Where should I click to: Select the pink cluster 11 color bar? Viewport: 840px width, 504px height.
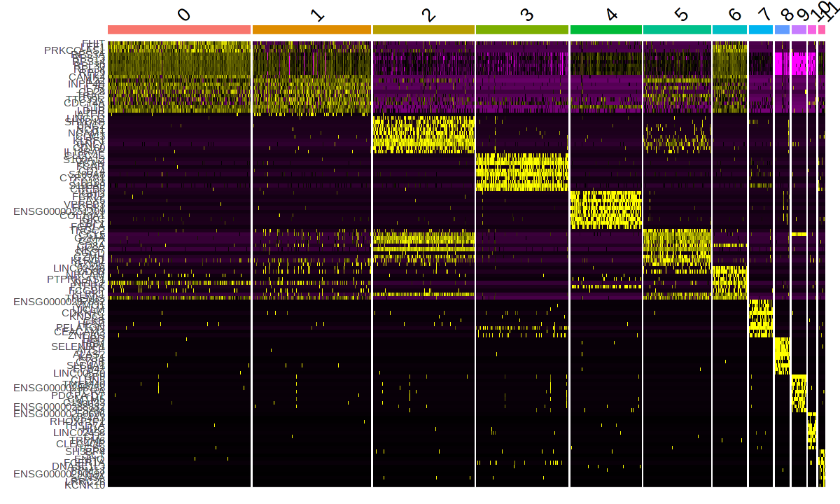click(x=822, y=29)
